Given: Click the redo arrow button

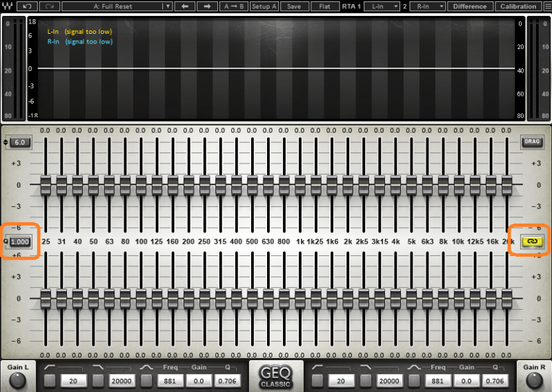Looking at the screenshot, I should 50,6.
